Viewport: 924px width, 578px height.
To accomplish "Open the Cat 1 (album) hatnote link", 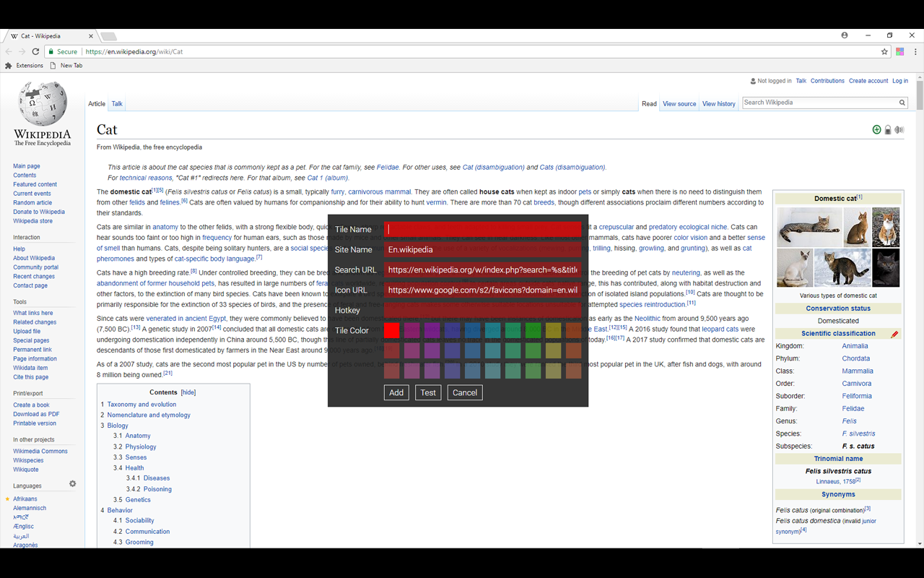I will 328,178.
